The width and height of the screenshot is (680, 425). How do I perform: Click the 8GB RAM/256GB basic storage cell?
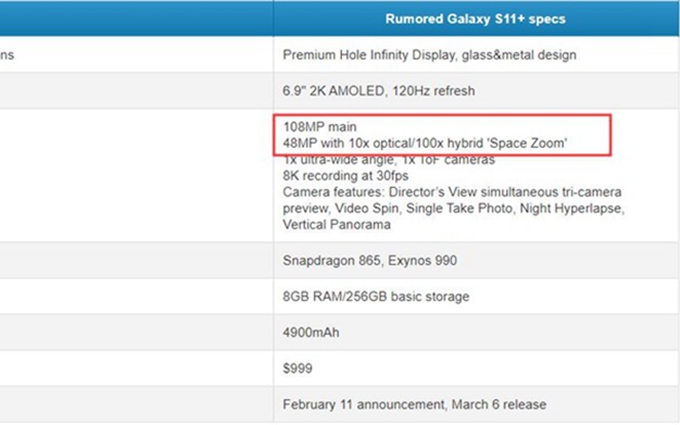point(376,296)
